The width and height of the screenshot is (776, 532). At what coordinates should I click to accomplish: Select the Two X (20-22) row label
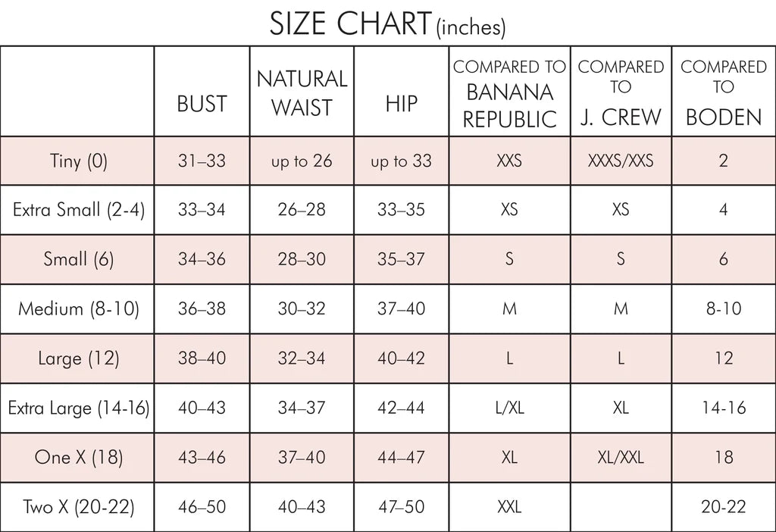tap(79, 506)
